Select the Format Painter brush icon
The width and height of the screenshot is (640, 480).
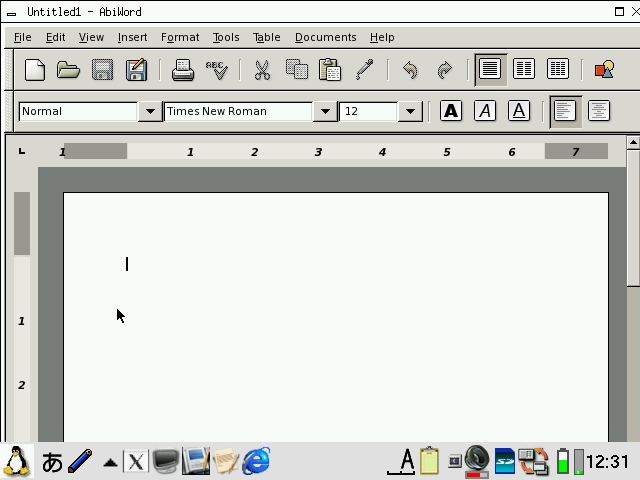coord(364,69)
